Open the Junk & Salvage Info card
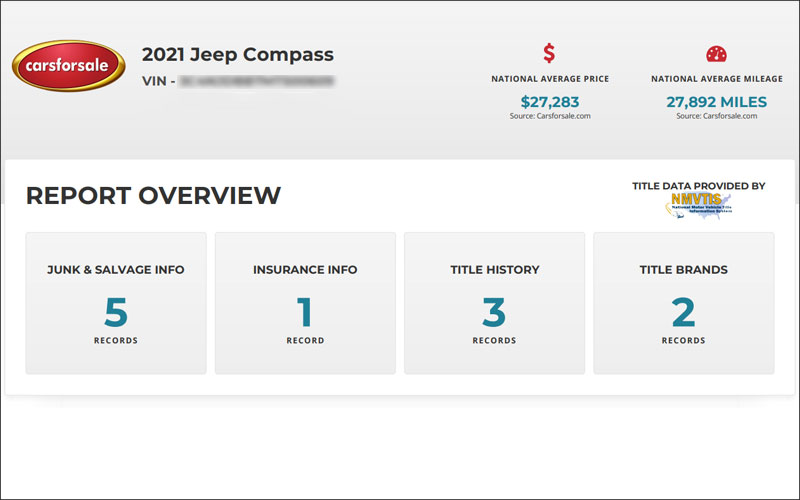Screen dimensions: 800x500 tap(116, 303)
